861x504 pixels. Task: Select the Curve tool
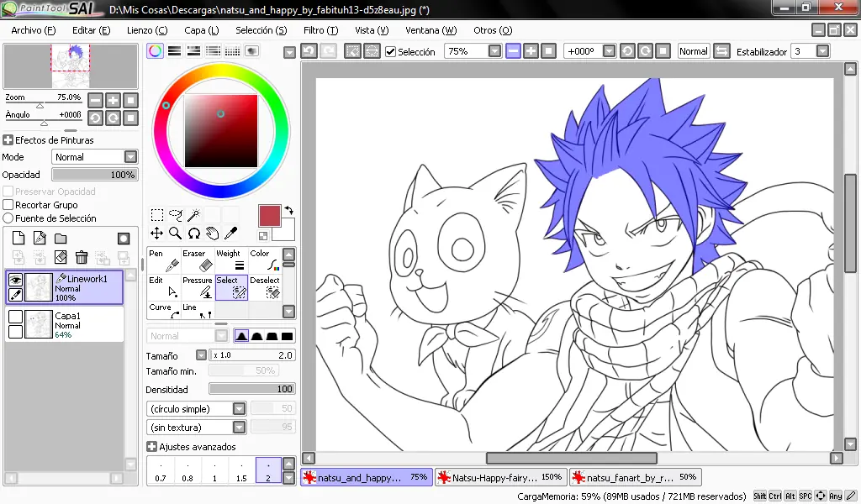pos(164,310)
